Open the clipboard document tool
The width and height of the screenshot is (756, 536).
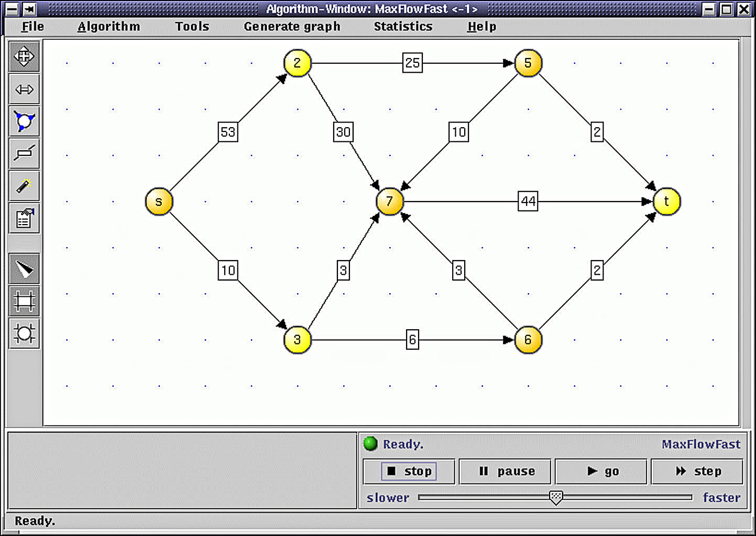click(x=24, y=219)
